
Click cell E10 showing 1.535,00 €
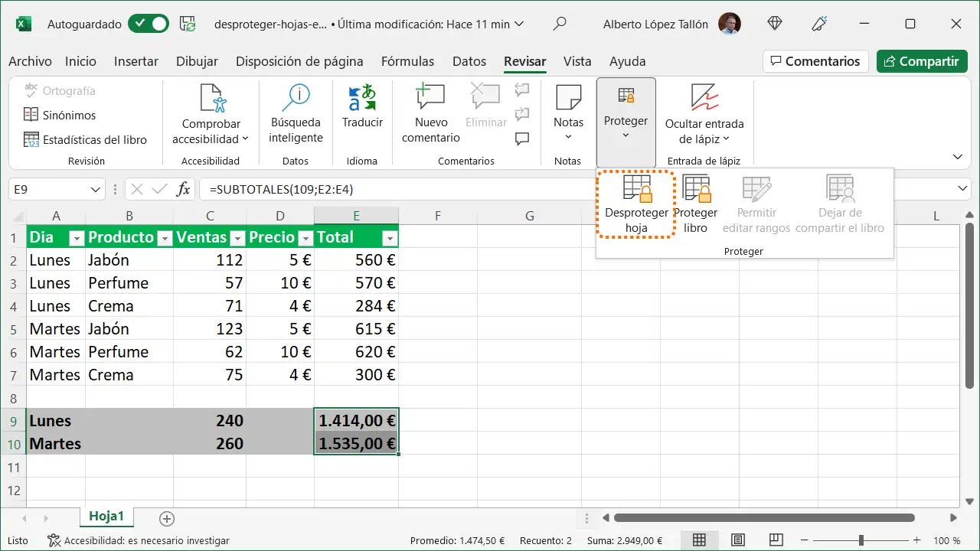[356, 444]
